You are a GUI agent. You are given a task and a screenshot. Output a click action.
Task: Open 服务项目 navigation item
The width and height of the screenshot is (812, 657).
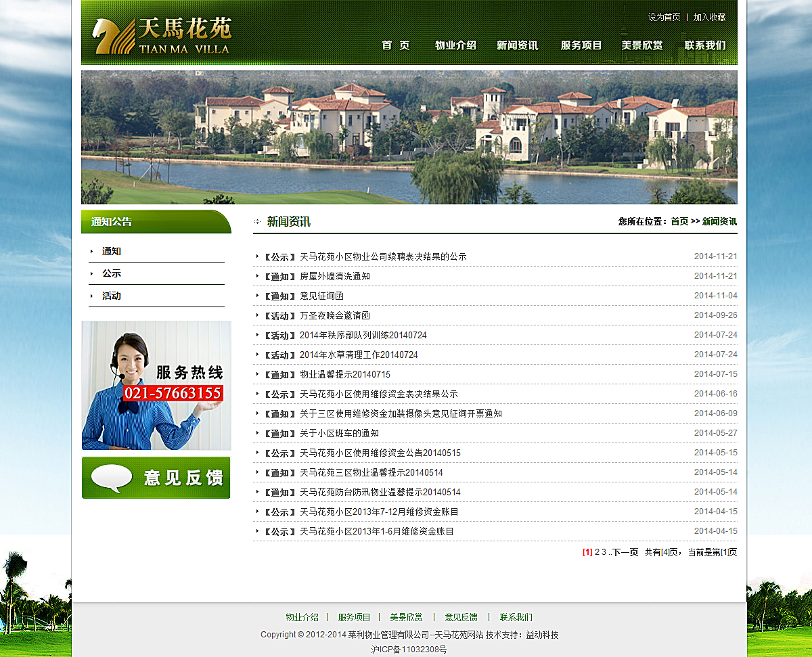pyautogui.click(x=581, y=45)
